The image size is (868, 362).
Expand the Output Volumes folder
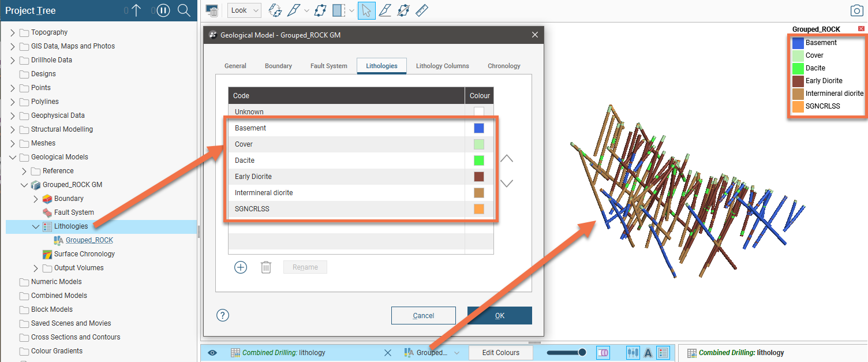36,268
